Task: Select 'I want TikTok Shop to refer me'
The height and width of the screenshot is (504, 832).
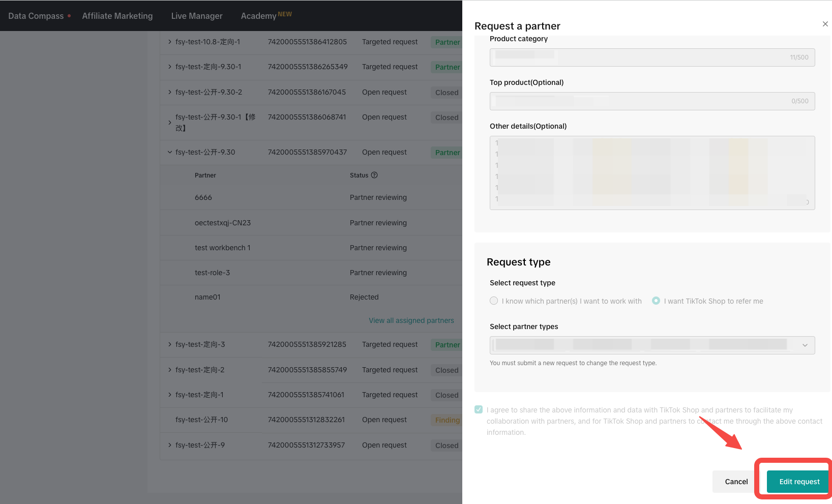Action: pos(656,301)
